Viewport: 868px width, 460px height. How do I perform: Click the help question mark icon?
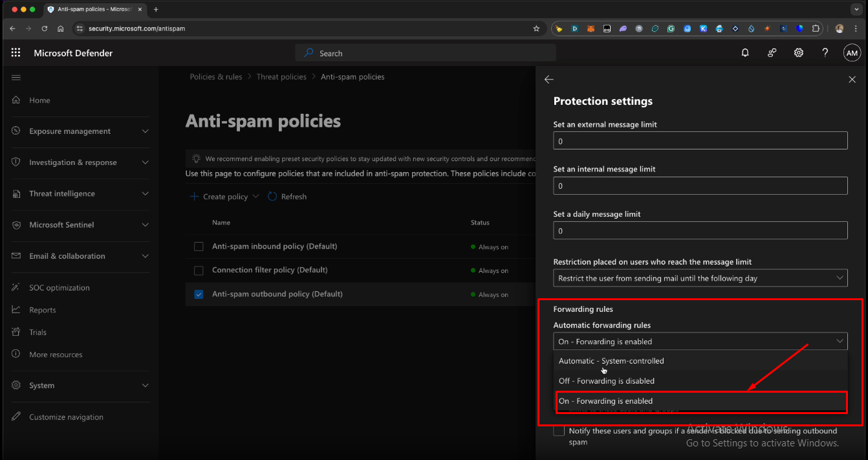825,53
